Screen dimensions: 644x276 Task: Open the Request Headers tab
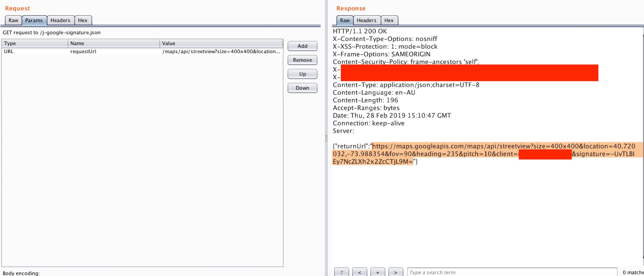coord(60,20)
